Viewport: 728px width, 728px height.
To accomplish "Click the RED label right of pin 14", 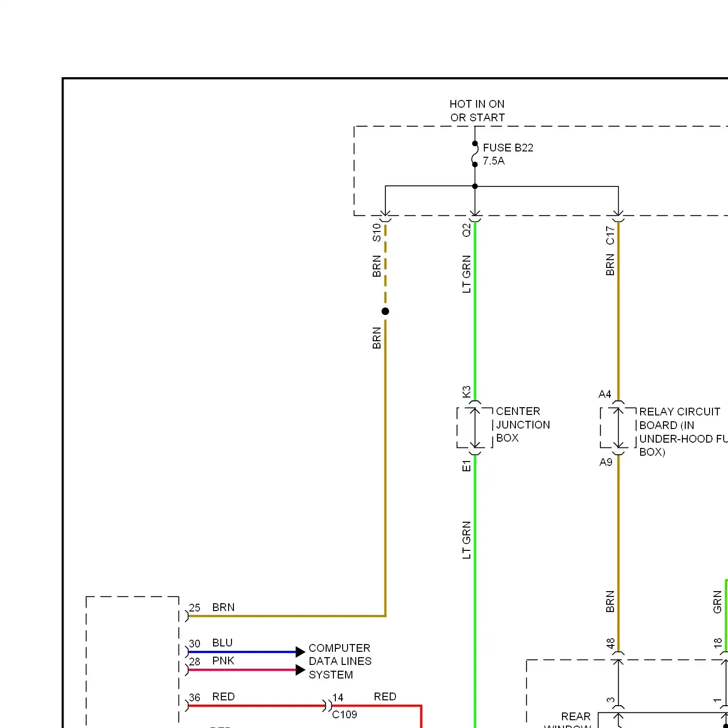I will (x=385, y=696).
